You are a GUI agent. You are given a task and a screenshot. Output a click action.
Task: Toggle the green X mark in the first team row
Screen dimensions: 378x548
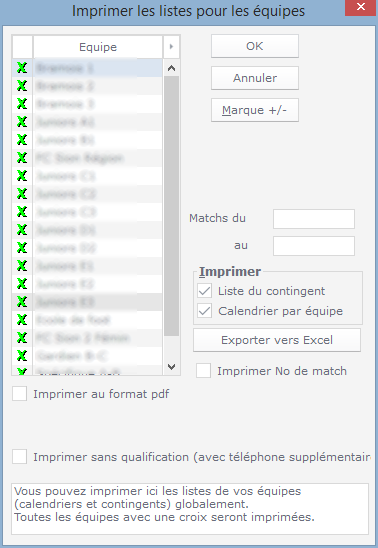(x=22, y=68)
